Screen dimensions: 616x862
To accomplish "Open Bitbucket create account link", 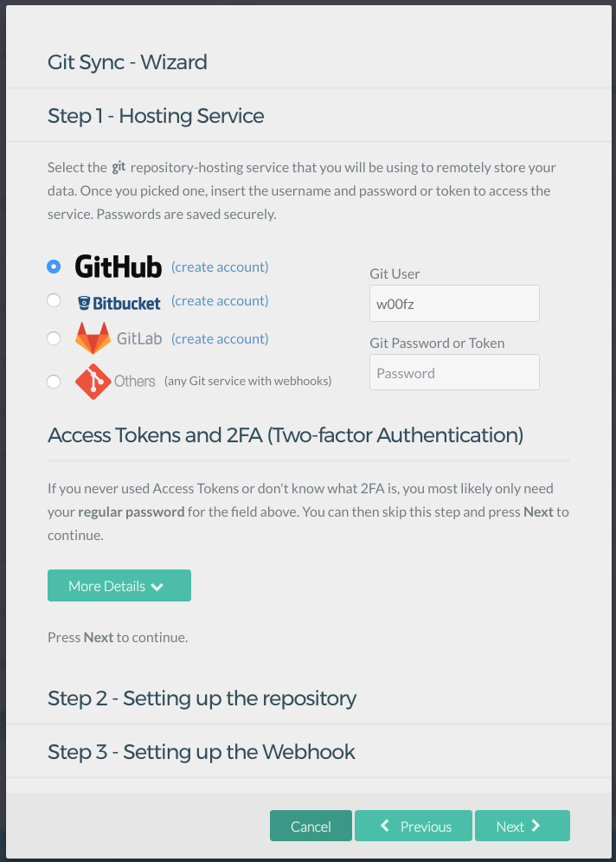I will click(220, 300).
